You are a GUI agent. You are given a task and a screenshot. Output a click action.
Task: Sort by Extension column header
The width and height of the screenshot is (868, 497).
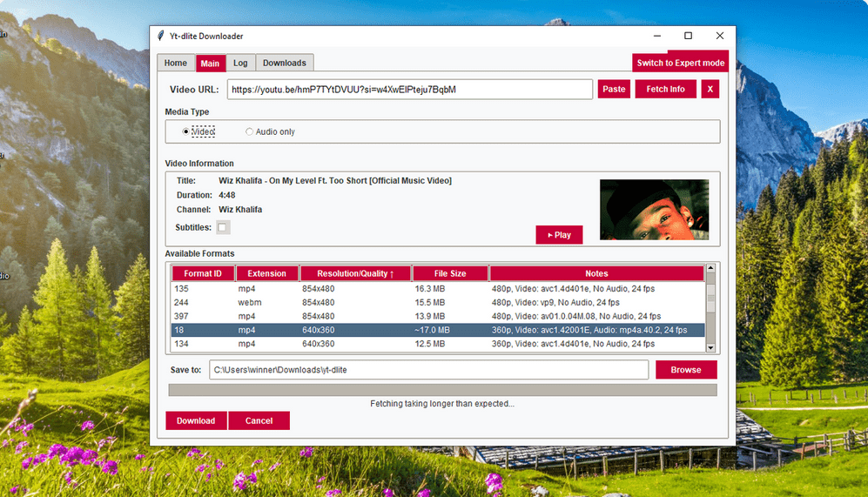266,273
